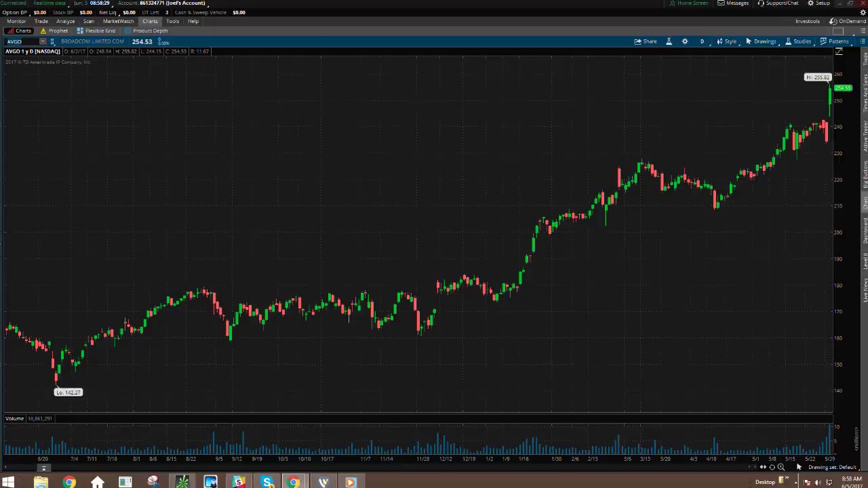Open File Explorer from the taskbar
Viewport: 868px width, 488px height.
click(41, 482)
